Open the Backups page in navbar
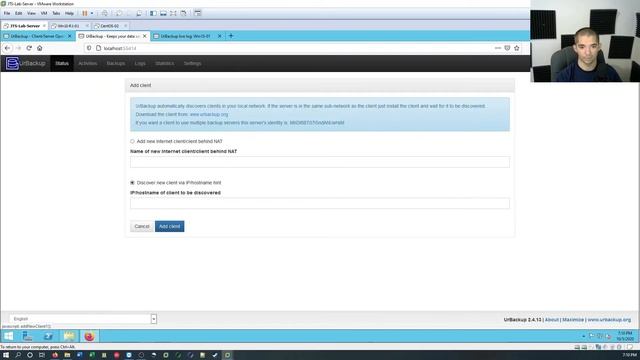Image resolution: width=640 pixels, height=360 pixels. 116,63
